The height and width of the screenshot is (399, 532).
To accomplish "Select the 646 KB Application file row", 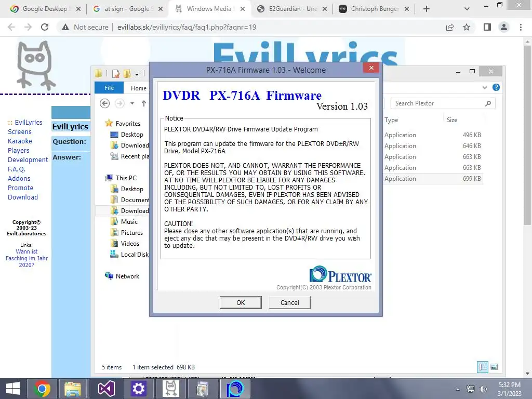I will (x=433, y=145).
